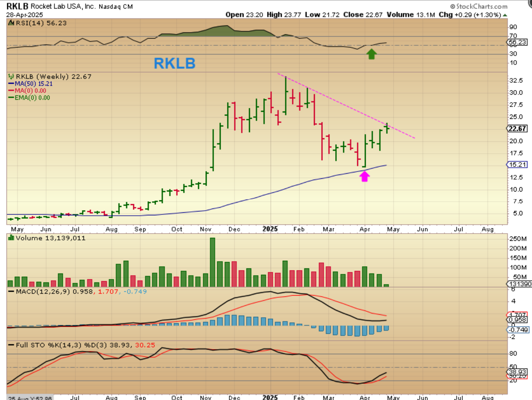Image resolution: width=532 pixels, height=400 pixels.
Task: Click the 32.5 price axis label
Action: pyautogui.click(x=515, y=80)
